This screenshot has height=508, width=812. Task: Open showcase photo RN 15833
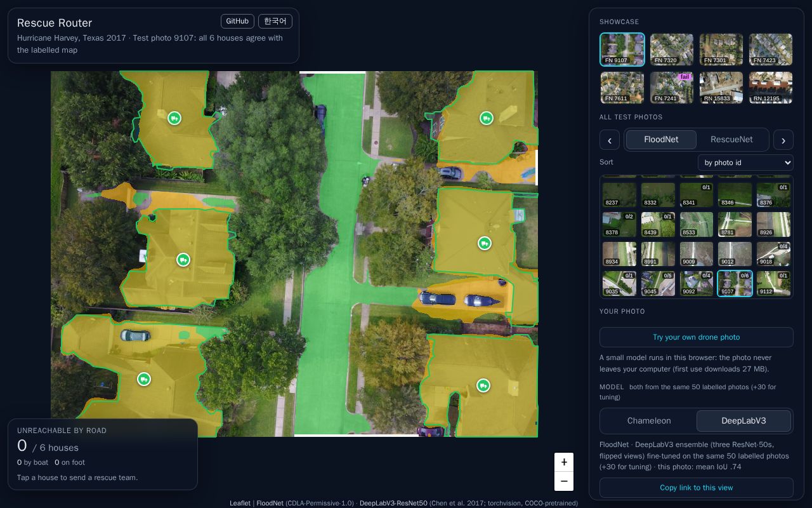[721, 88]
